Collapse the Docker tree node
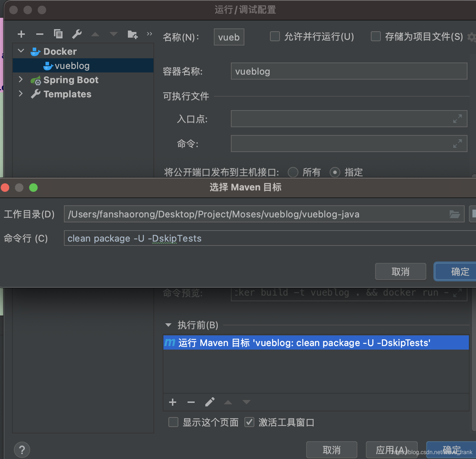476x459 pixels. (21, 51)
